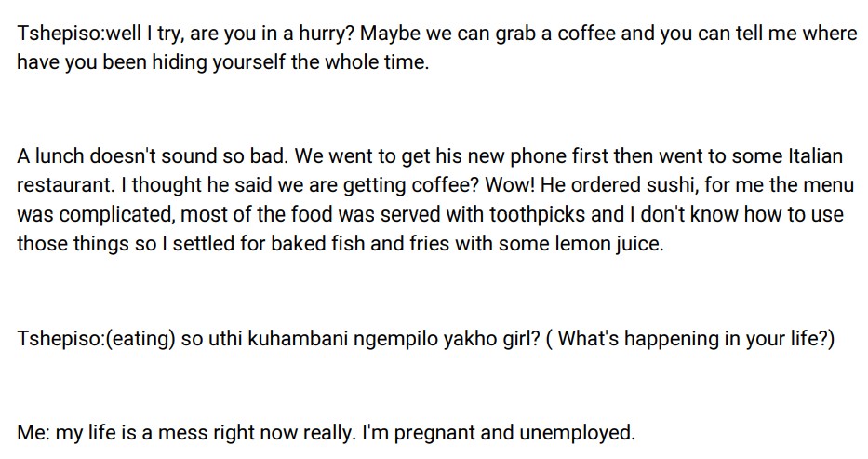This screenshot has width=868, height=459.
Task: Click the "Me:" speaker label
Action: pos(33,432)
